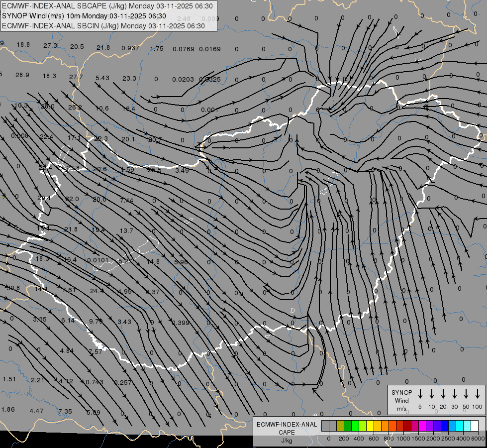Pick the dark green CAPE legend swatch
Screen dimensions: 487x448
(x=348, y=426)
